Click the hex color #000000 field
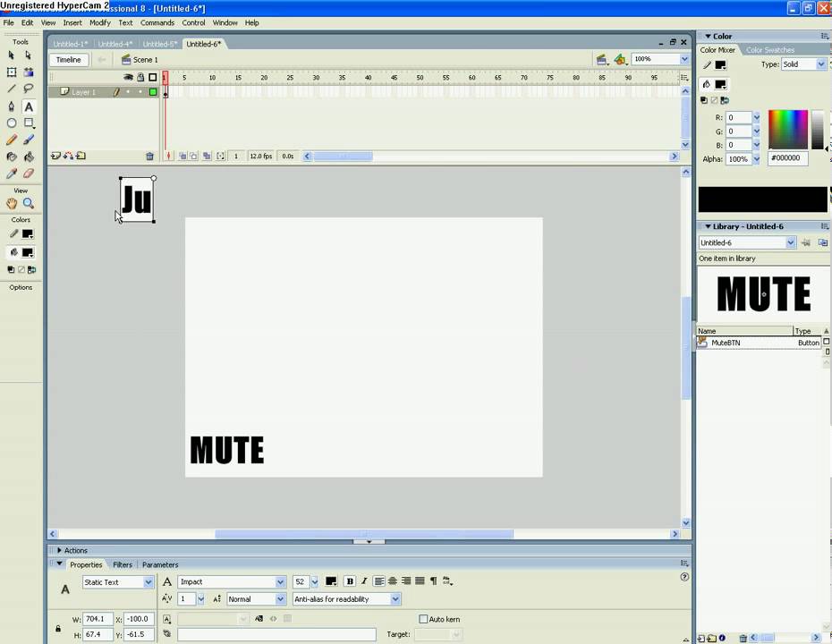This screenshot has width=832, height=644. click(x=788, y=158)
